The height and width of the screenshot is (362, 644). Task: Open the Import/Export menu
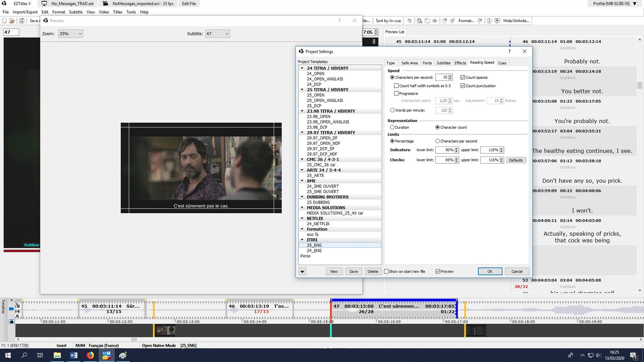25,12
